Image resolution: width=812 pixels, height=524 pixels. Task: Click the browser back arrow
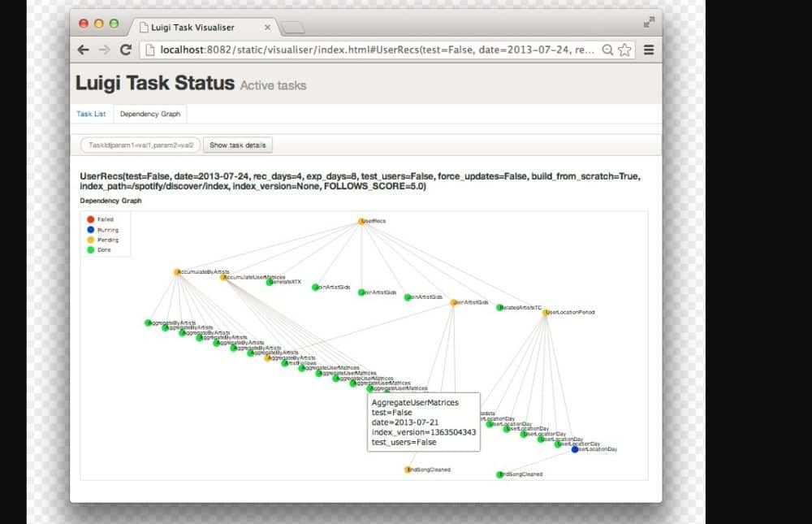tap(84, 50)
